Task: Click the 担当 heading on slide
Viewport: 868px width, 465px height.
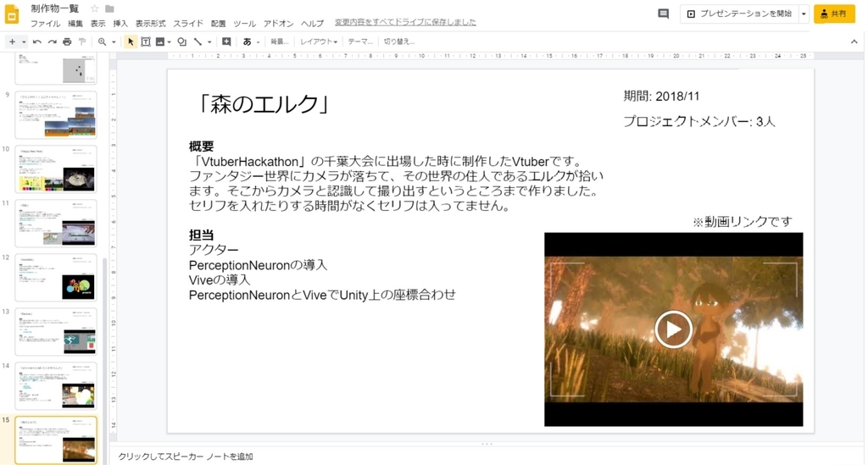Action: tap(201, 235)
